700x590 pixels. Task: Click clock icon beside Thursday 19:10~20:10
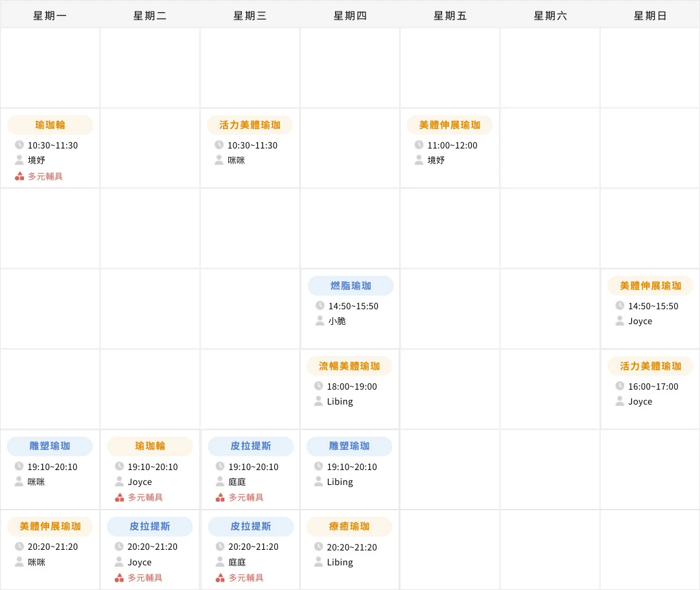click(x=319, y=466)
